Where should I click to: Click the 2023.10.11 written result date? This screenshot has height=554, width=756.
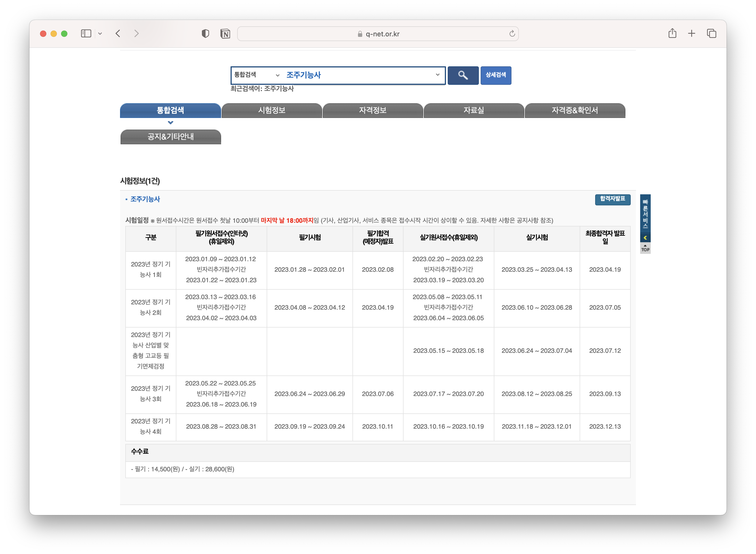click(x=377, y=427)
